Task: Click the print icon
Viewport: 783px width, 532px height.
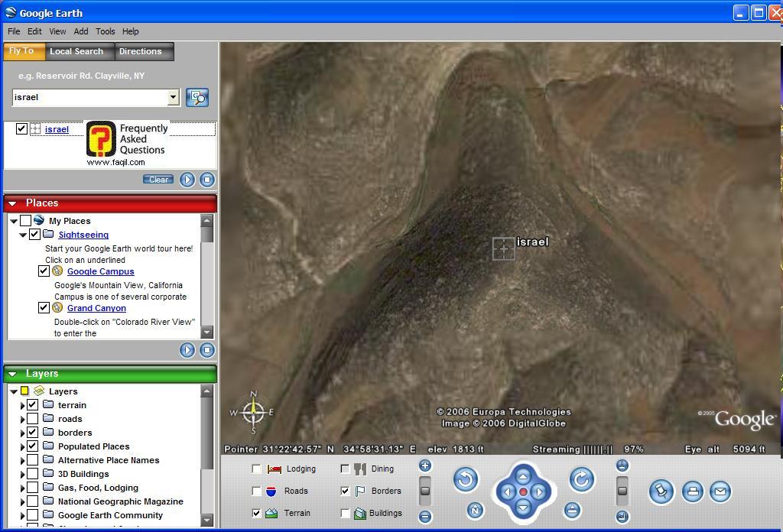Action: pos(692,491)
